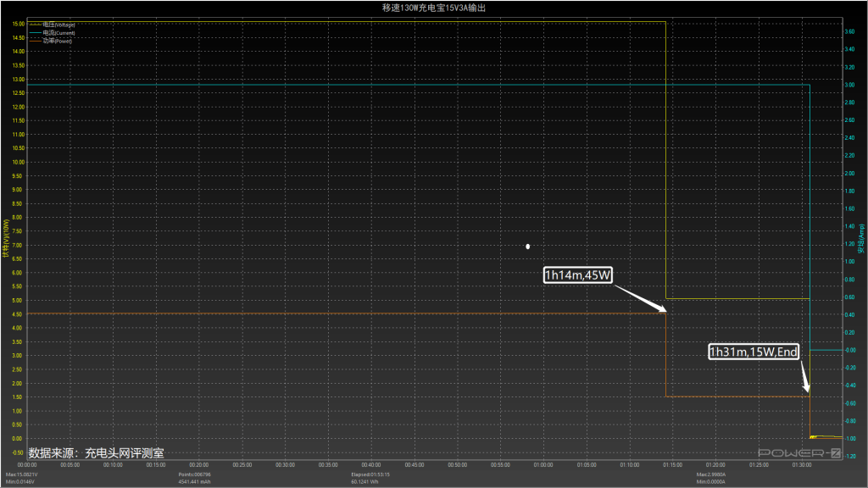
Task: Click the chart title 移速130W充电宝15V3A输出
Action: tap(434, 8)
